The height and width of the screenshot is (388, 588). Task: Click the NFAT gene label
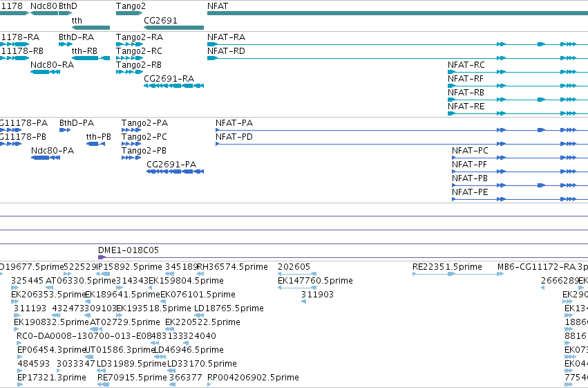coord(218,6)
